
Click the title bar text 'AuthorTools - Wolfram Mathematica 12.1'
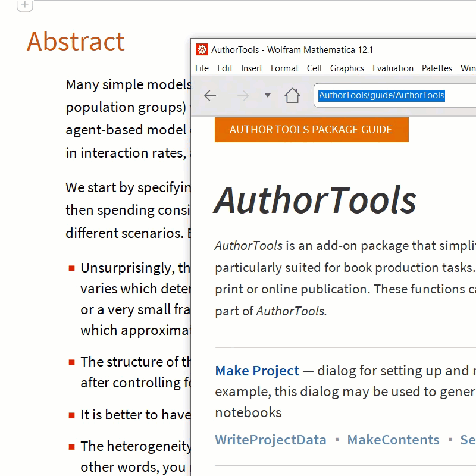[292, 50]
